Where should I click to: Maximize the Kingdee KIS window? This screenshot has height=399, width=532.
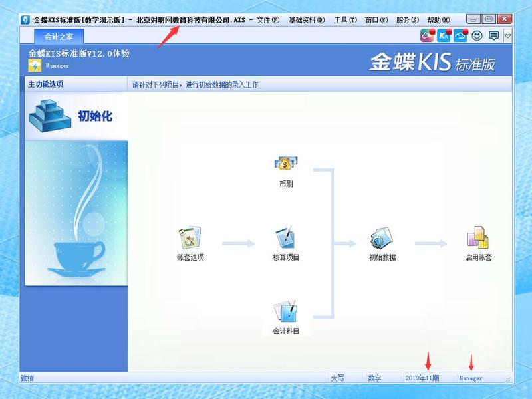point(489,19)
